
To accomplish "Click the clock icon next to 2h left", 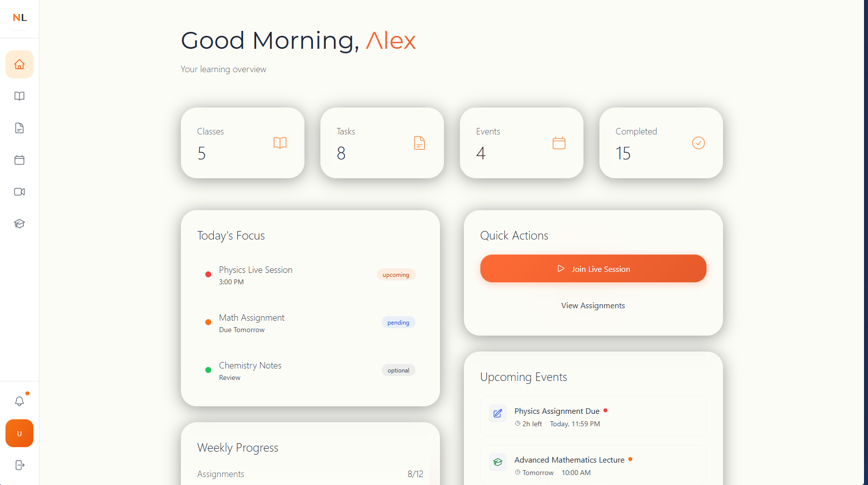I will pos(518,424).
